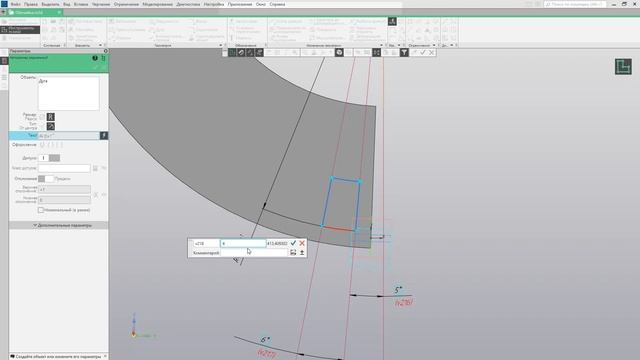
Task: Open the Правка menu
Action: point(31,4)
